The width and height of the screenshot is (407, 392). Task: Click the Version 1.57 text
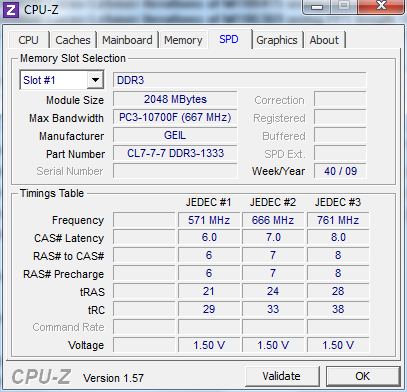tap(113, 378)
